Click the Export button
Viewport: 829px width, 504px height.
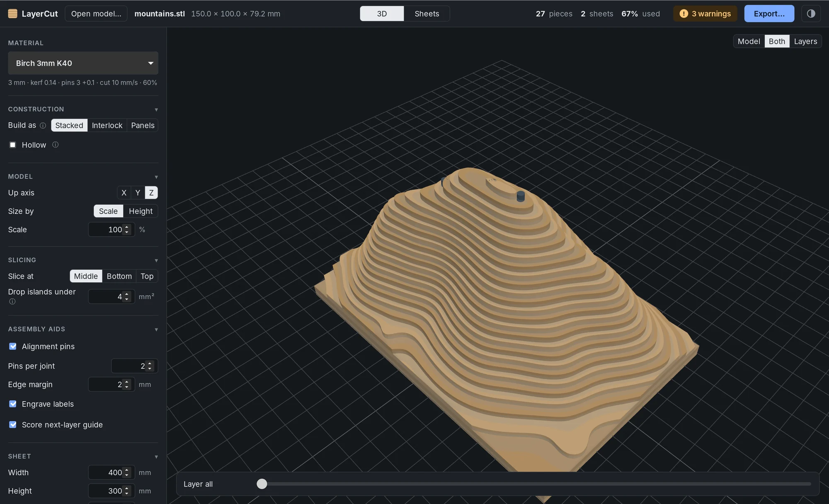[x=769, y=14]
